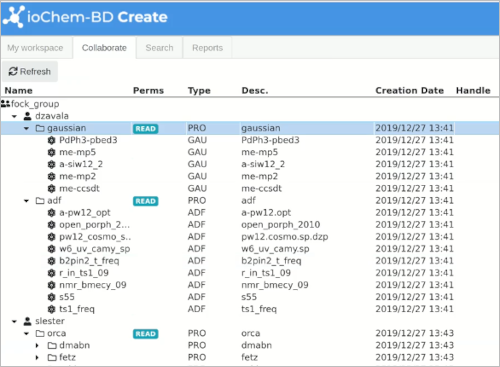Click the b2pin2_t_freq calculation icon
The height and width of the screenshot is (367, 500).
click(x=51, y=261)
